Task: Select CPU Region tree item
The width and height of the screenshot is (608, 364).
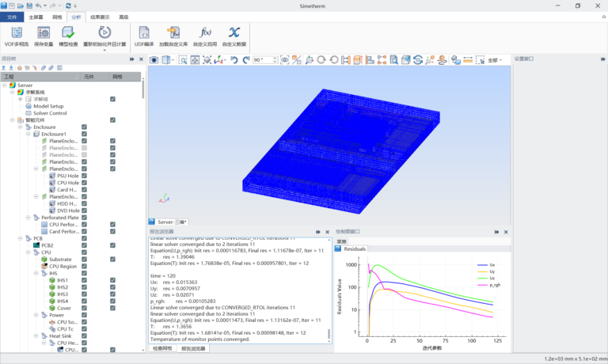Action: (63, 267)
